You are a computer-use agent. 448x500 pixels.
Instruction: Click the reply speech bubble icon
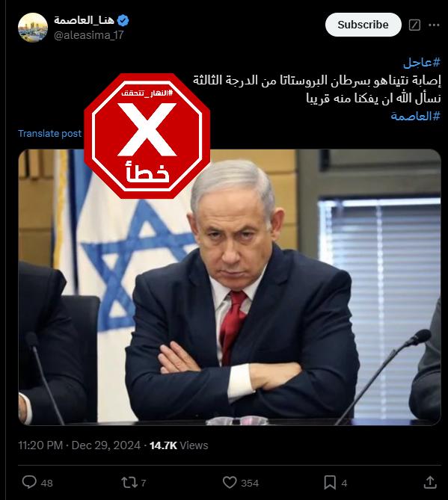tap(29, 482)
